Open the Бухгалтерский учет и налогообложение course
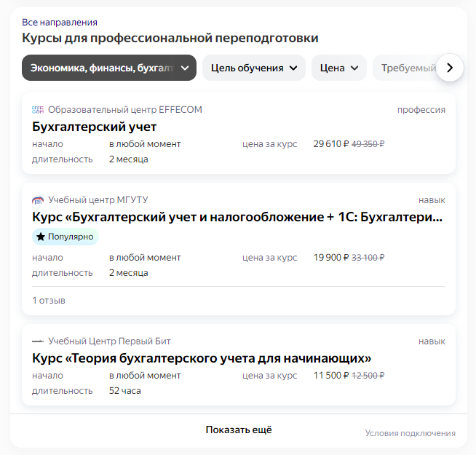Screen dimensions: 476x455 (237, 217)
